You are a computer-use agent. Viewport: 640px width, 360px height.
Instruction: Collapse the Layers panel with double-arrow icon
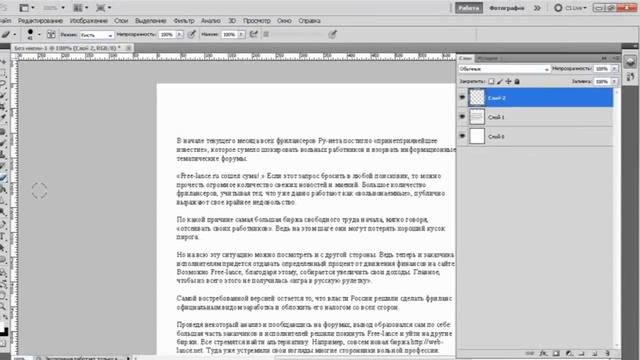point(604,58)
